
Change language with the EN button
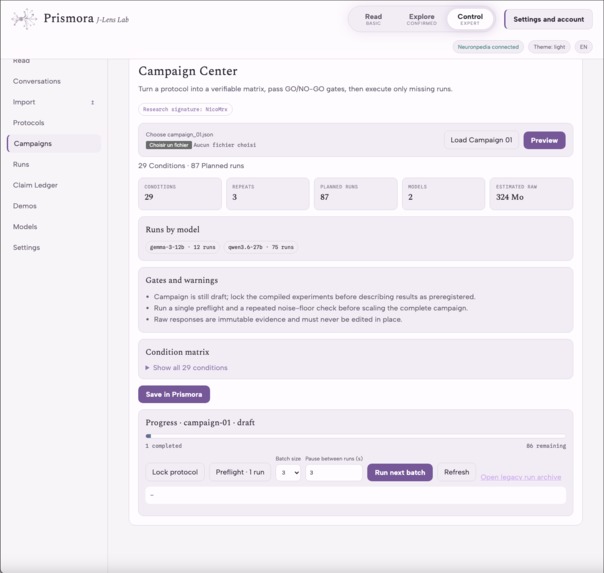(584, 47)
